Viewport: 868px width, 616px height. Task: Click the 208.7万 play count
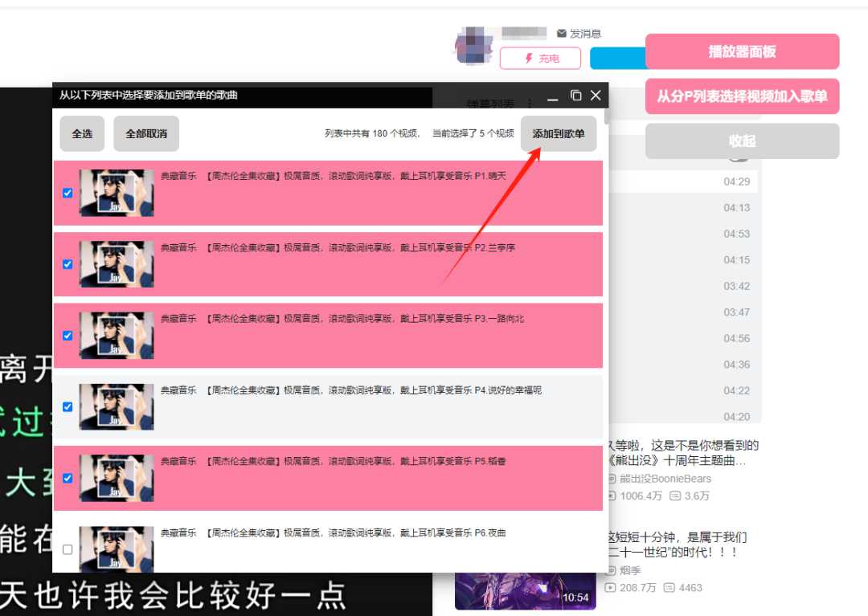coord(637,588)
